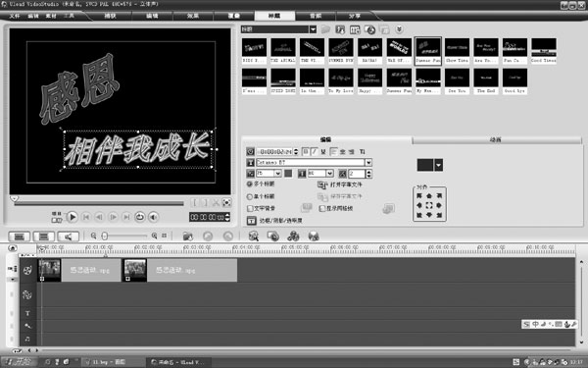Open the border/shadow/transparency settings icon

point(251,221)
